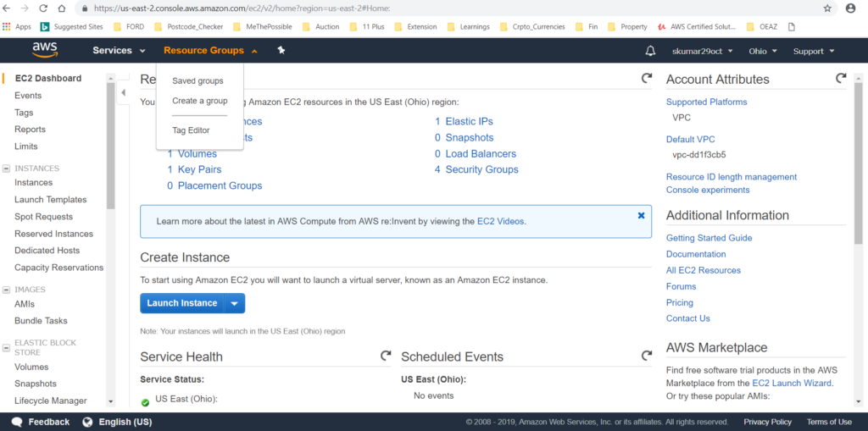
Task: Click the page right vertical scrollbar
Action: [x=859, y=163]
